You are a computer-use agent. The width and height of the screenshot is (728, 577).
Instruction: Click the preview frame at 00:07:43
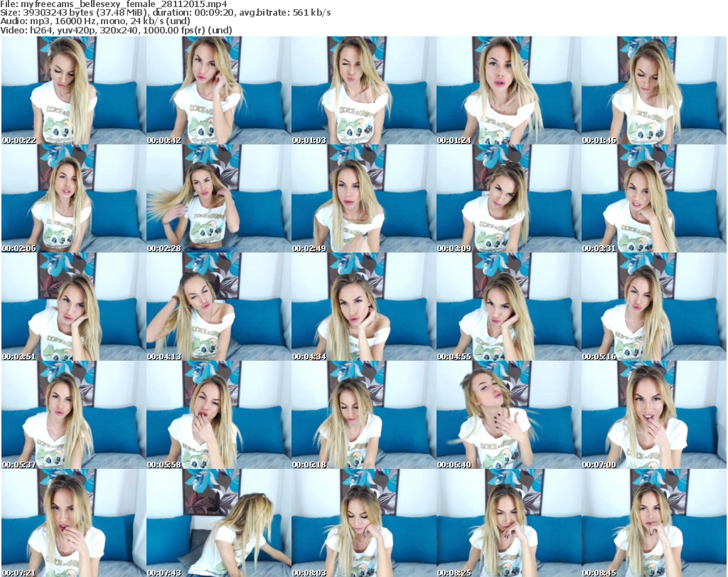(x=219, y=523)
